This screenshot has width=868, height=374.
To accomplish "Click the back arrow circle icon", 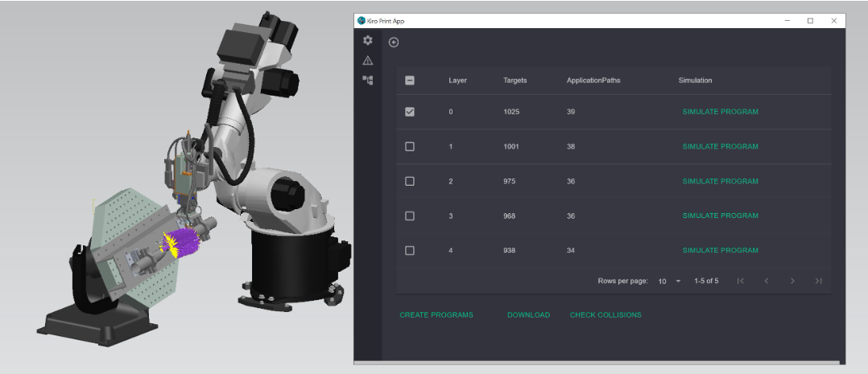I will tap(394, 43).
